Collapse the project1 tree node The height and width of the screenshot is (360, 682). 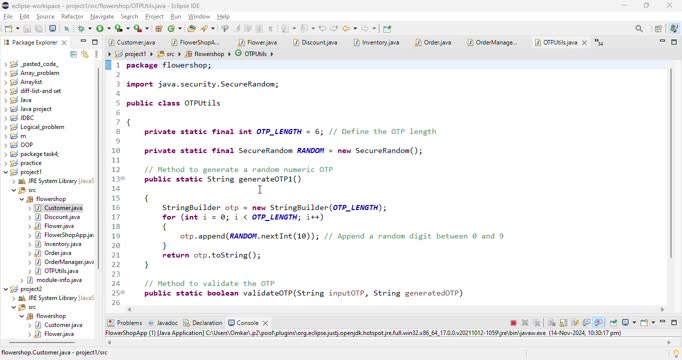[6, 172]
